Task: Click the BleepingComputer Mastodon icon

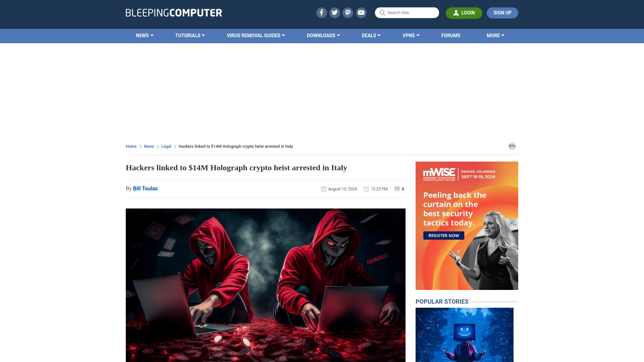Action: [x=347, y=12]
